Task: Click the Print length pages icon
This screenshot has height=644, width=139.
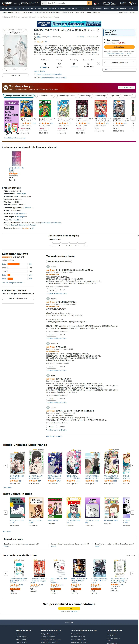Action: point(45,64)
